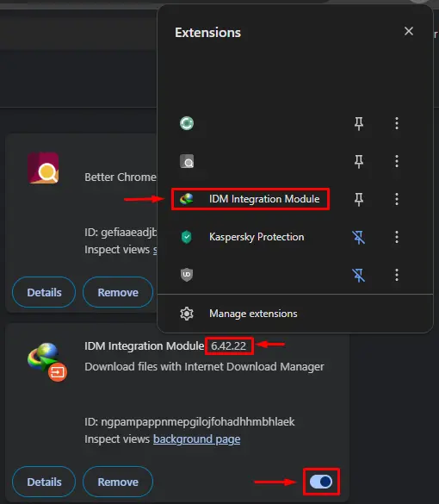Pin the green circular extension
This screenshot has width=439, height=504.
[x=359, y=123]
